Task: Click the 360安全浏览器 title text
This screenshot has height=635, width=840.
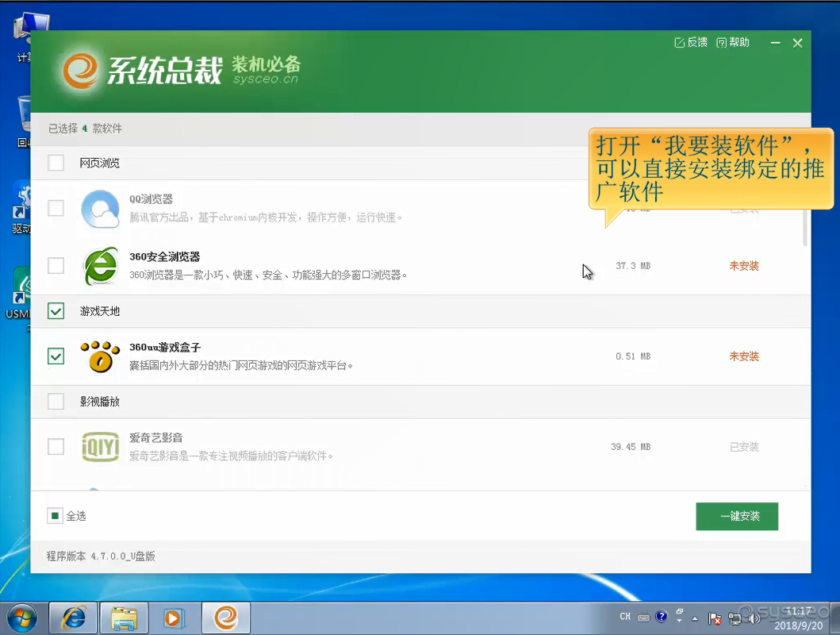Action: point(164,256)
